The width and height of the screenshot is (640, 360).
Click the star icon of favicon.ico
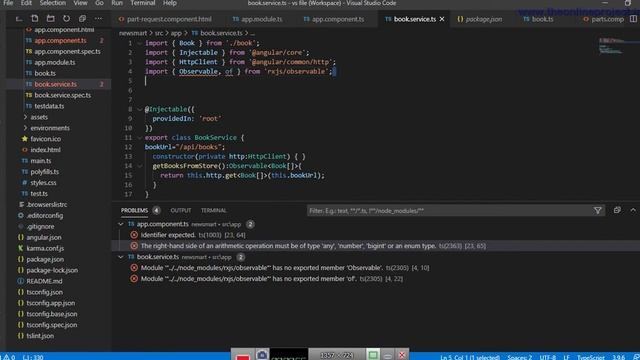[x=24, y=139]
